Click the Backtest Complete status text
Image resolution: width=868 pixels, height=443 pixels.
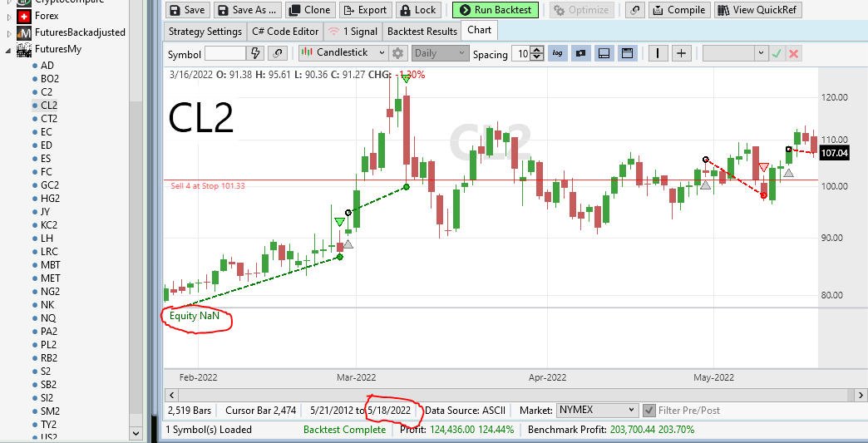[344, 430]
